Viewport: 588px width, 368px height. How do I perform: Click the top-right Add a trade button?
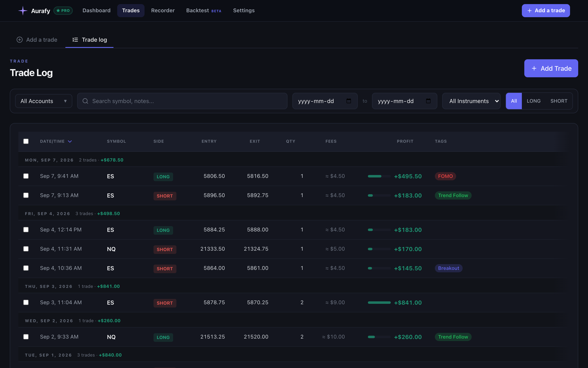click(546, 10)
